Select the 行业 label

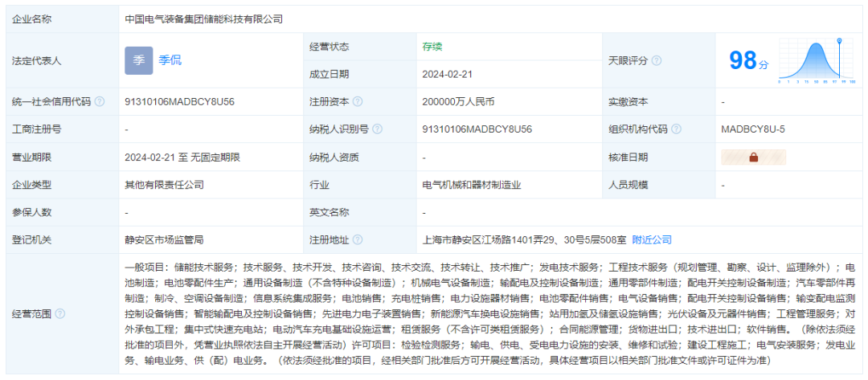coord(319,185)
